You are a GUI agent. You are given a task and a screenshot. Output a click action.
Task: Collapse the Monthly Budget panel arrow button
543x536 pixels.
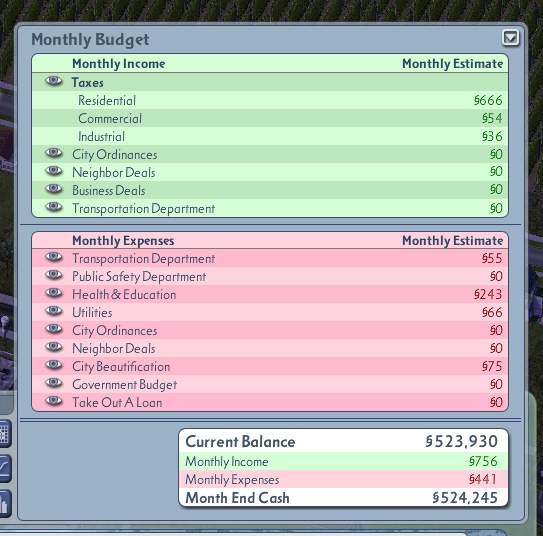click(x=510, y=38)
